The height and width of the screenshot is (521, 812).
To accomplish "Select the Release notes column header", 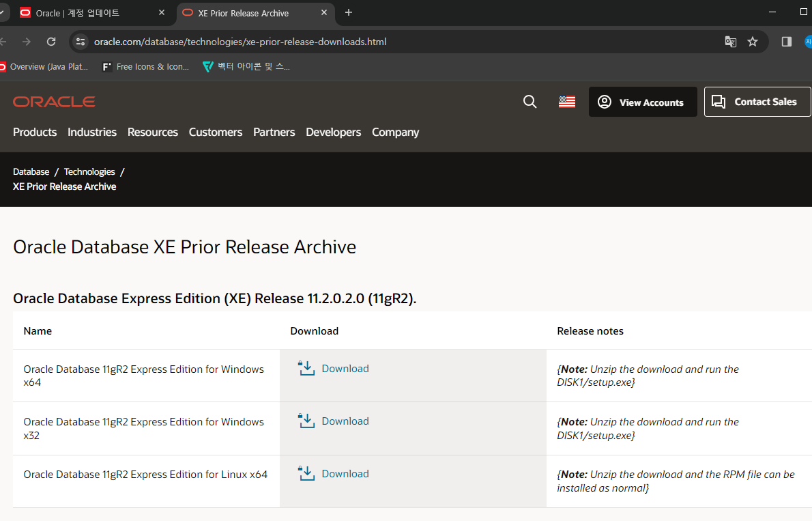I will [590, 330].
